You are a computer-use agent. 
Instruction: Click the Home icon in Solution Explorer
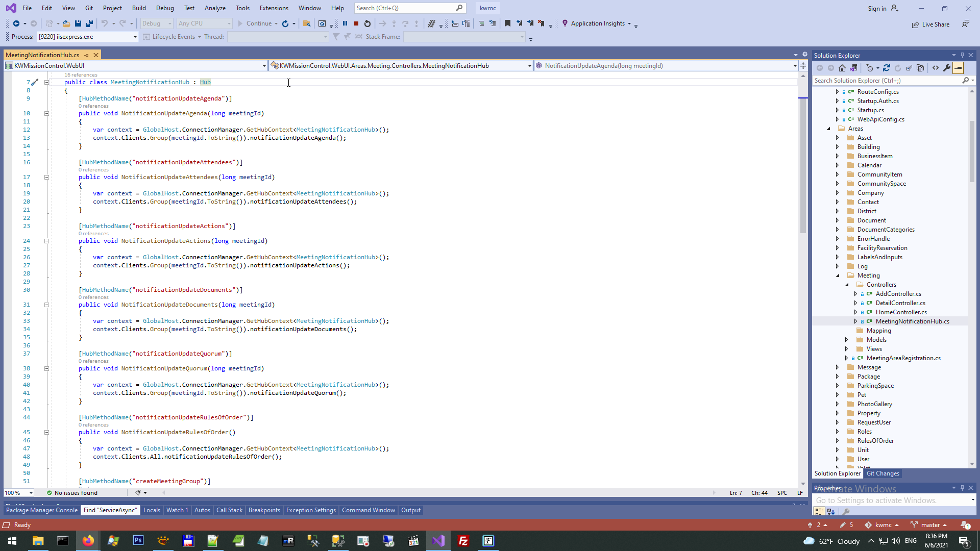click(x=842, y=68)
